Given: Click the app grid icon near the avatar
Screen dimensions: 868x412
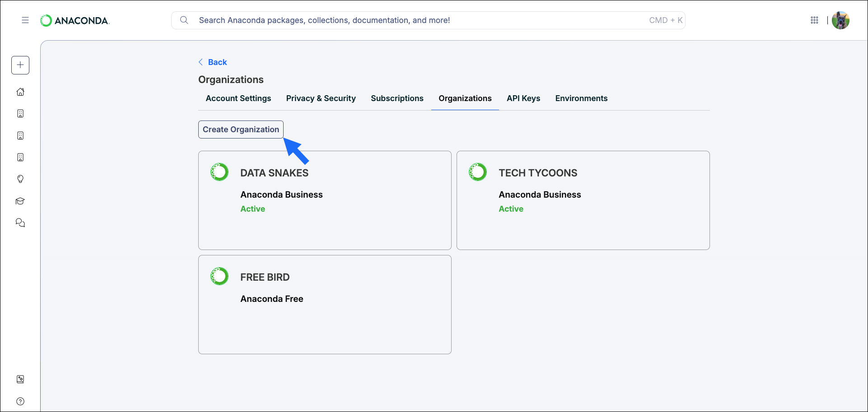Looking at the screenshot, I should tap(815, 20).
